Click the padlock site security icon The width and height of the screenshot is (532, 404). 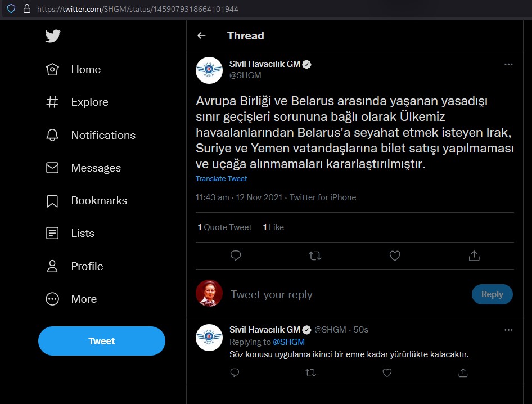27,8
